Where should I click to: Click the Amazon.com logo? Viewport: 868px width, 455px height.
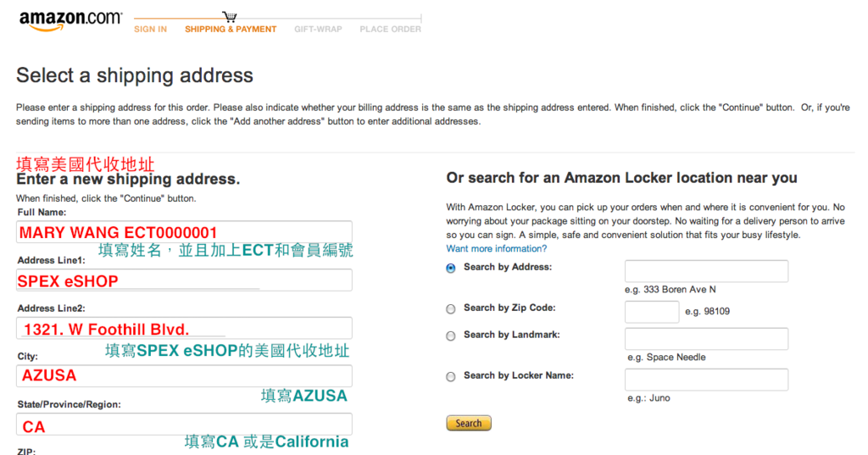[x=70, y=20]
